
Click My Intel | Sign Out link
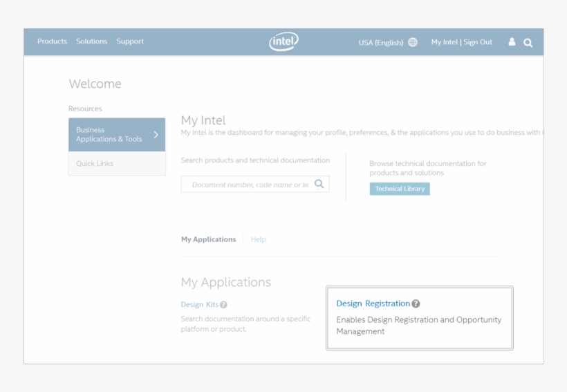click(x=461, y=42)
